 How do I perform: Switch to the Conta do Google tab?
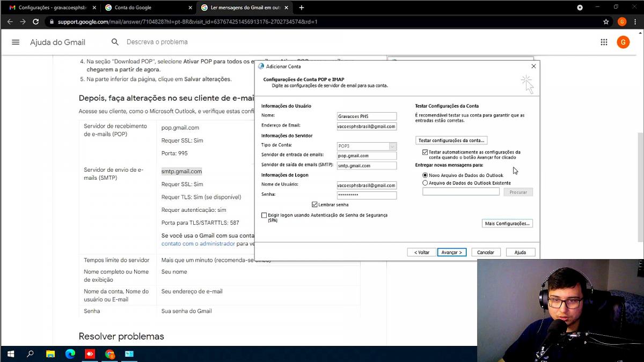[x=149, y=8]
